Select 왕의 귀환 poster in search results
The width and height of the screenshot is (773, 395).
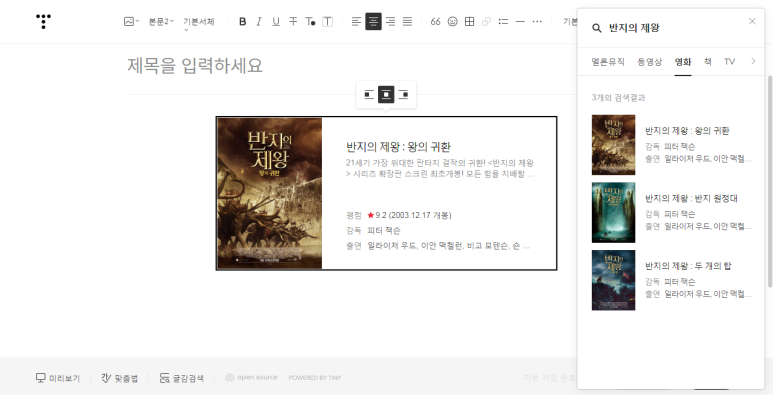click(x=613, y=145)
